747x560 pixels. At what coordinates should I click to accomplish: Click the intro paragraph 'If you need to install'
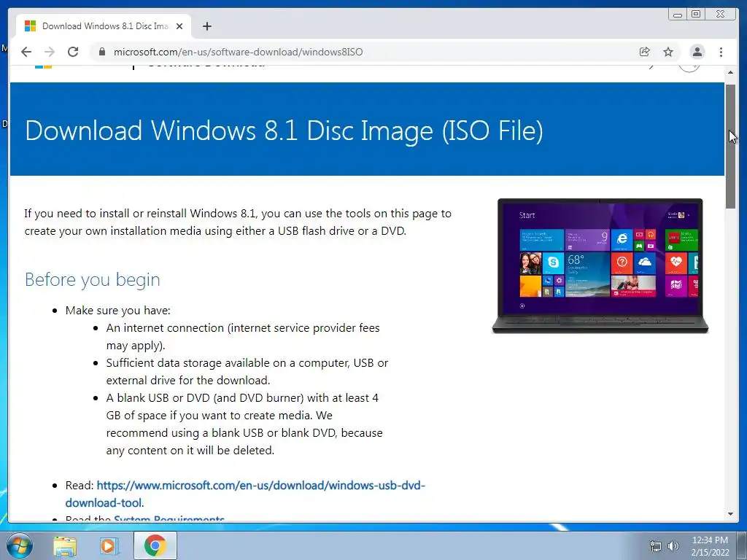click(x=238, y=222)
